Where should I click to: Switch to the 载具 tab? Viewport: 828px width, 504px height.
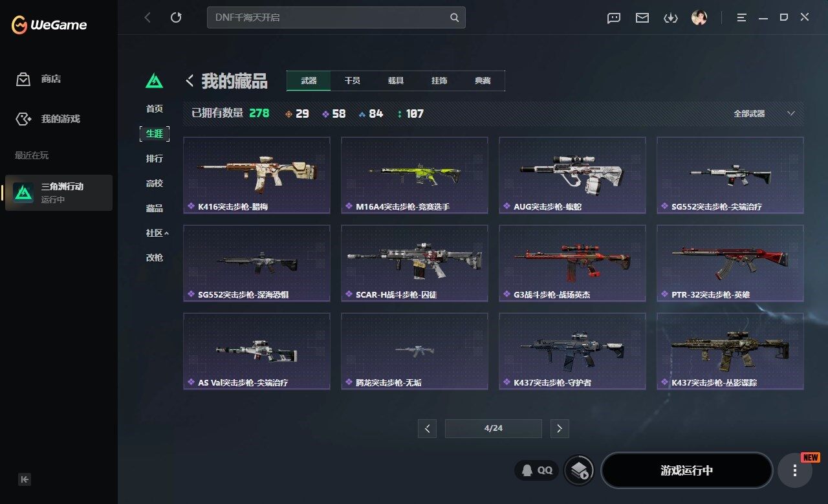(x=396, y=81)
